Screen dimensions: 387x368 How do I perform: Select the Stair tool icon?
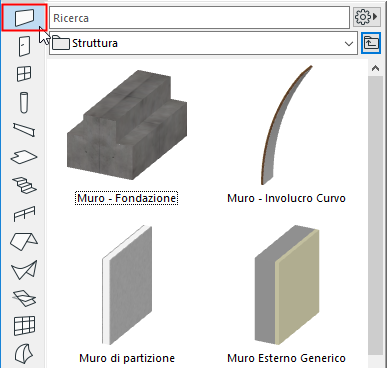coord(24,185)
